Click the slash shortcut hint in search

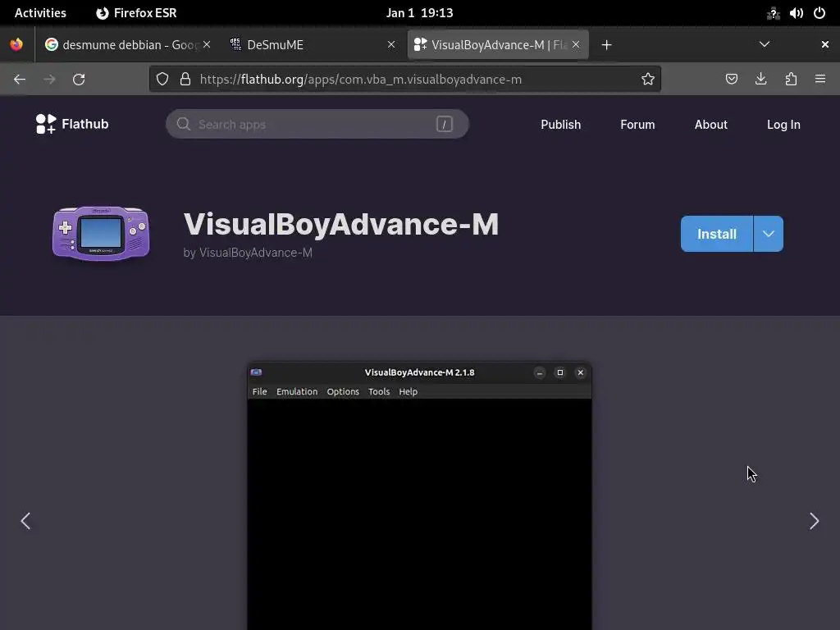[x=444, y=125]
